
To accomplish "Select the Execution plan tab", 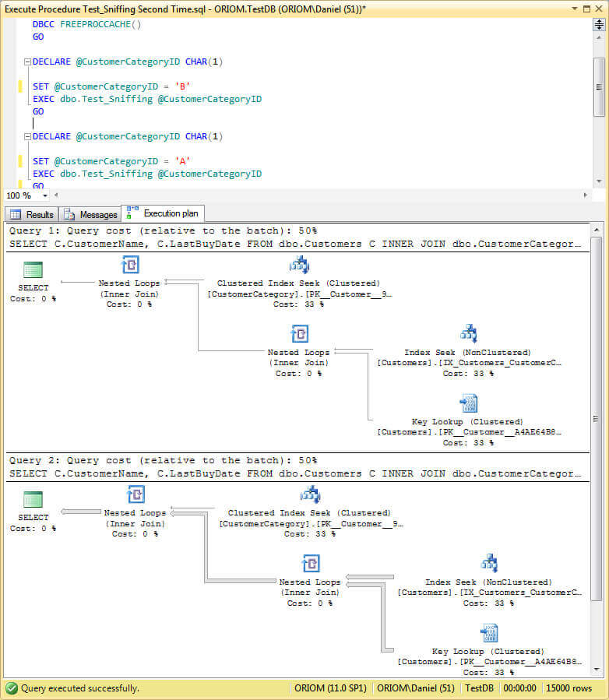I will (x=163, y=213).
